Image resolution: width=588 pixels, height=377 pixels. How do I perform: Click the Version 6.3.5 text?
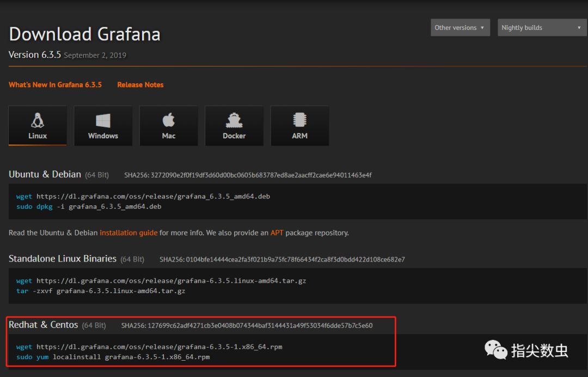click(x=34, y=55)
